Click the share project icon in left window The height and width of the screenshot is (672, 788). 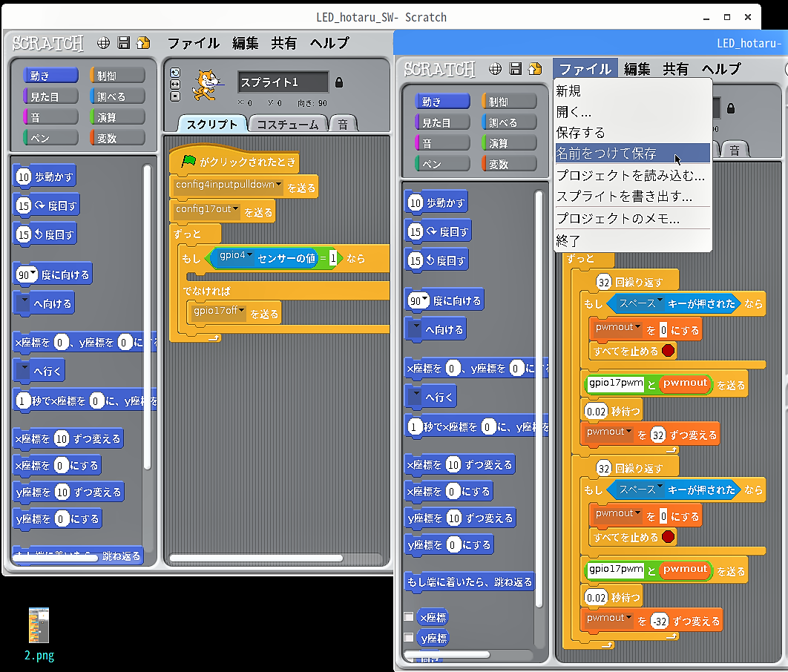143,43
